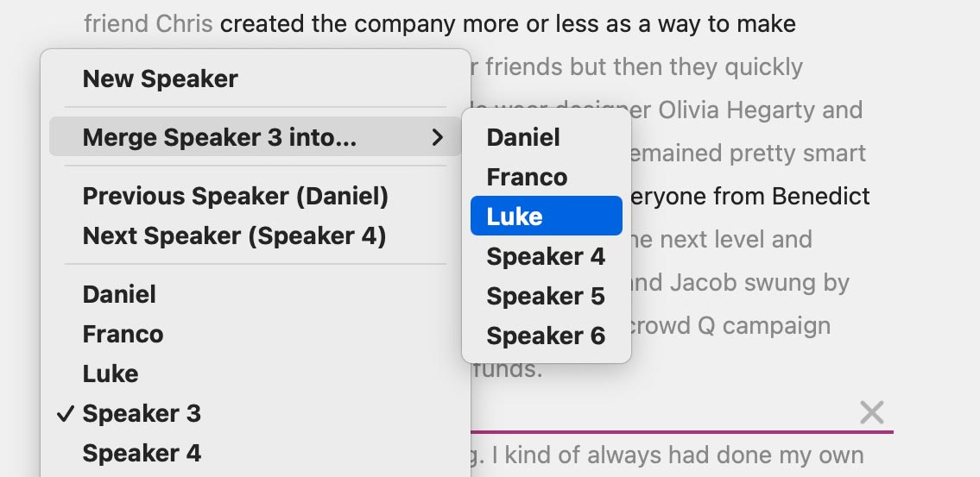The height and width of the screenshot is (477, 980).
Task: Jump to Next Speaker (Speaker 4)
Action: (234, 235)
